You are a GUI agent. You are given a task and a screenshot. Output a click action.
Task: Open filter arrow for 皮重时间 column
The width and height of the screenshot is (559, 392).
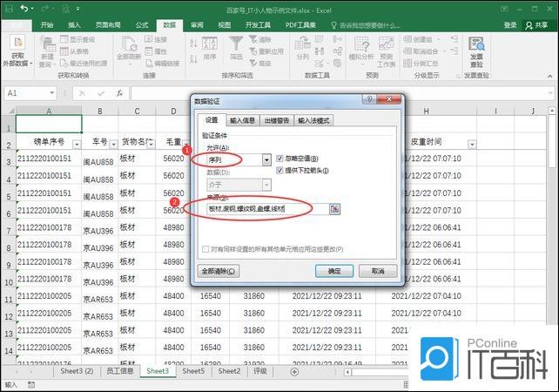pyautogui.click(x=472, y=144)
